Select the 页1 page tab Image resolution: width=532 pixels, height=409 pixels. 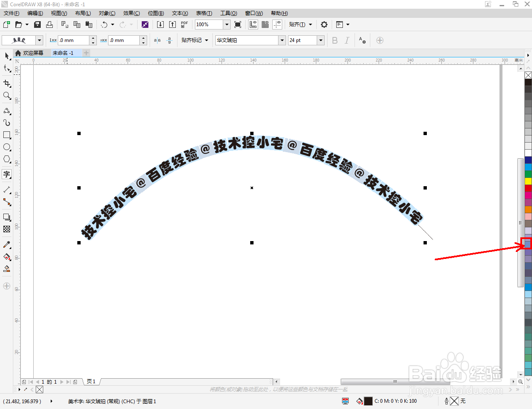pos(91,382)
